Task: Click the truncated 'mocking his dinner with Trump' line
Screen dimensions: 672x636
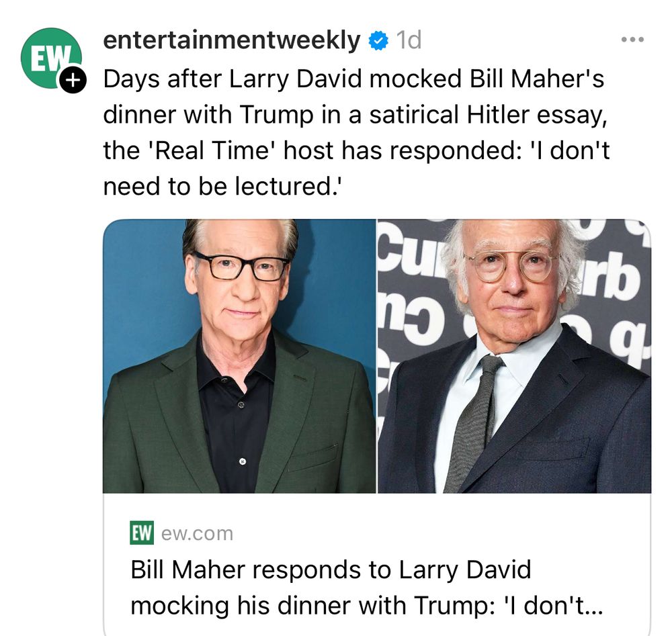Action: click(x=366, y=606)
